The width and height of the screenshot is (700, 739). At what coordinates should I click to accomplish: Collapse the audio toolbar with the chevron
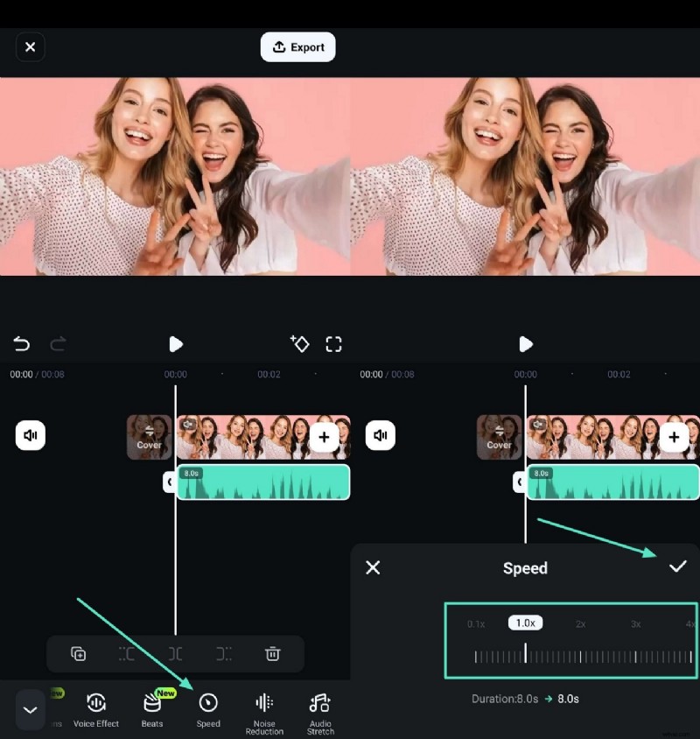[31, 709]
